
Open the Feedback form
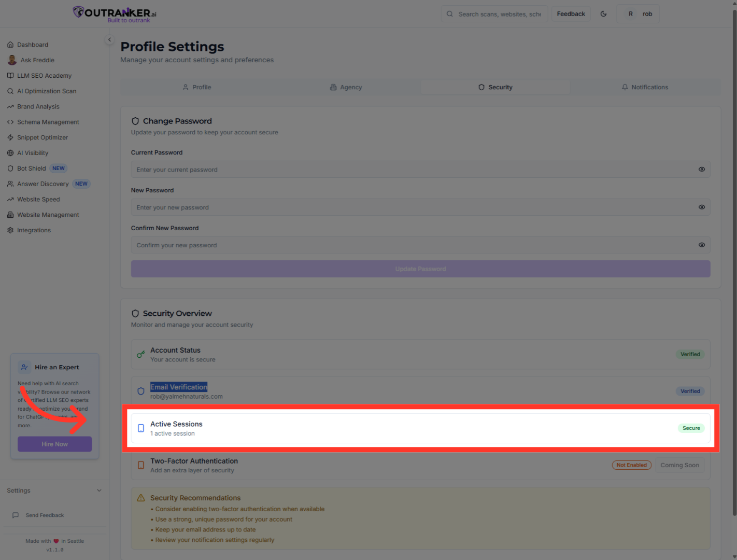[x=571, y=13]
